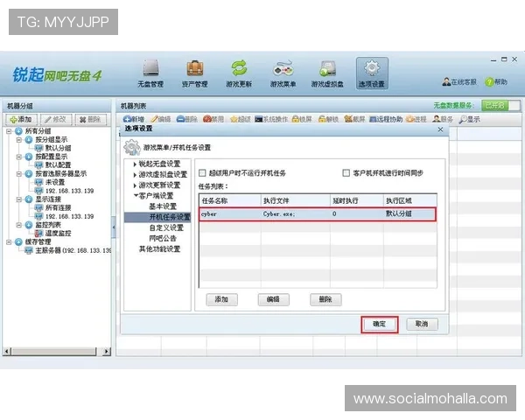Click 超级 star icon in toolbar

240,119
